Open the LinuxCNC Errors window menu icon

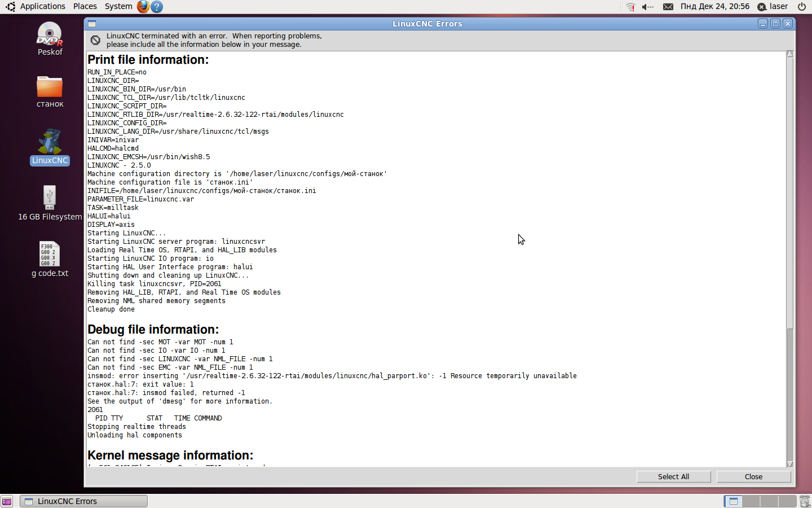click(92, 24)
